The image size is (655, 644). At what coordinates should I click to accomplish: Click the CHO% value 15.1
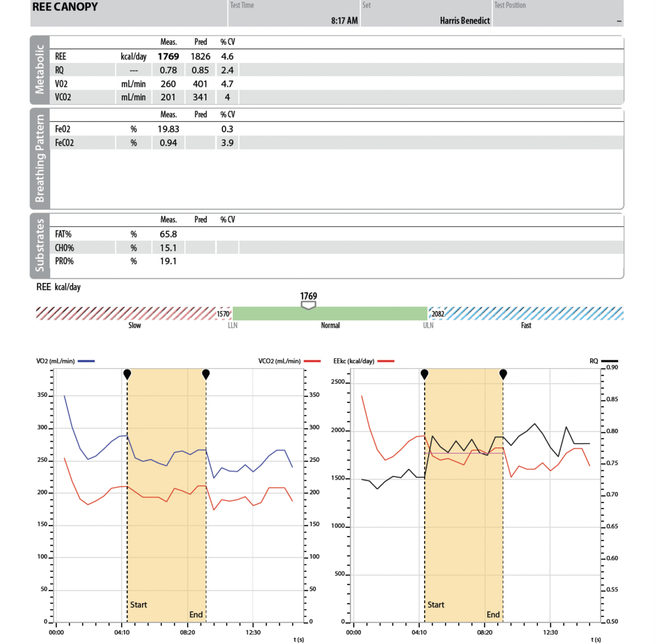click(168, 248)
